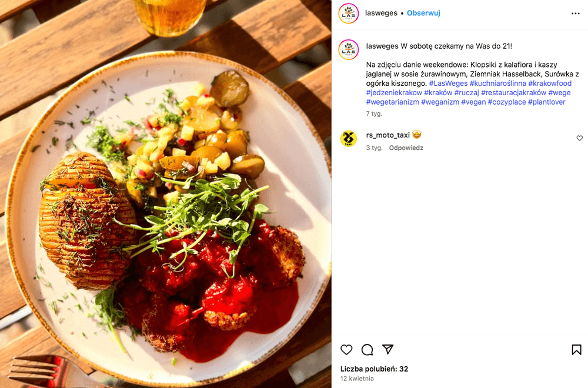Open rs_moto_taxi profile avatar
This screenshot has width=588, height=388.
point(348,139)
